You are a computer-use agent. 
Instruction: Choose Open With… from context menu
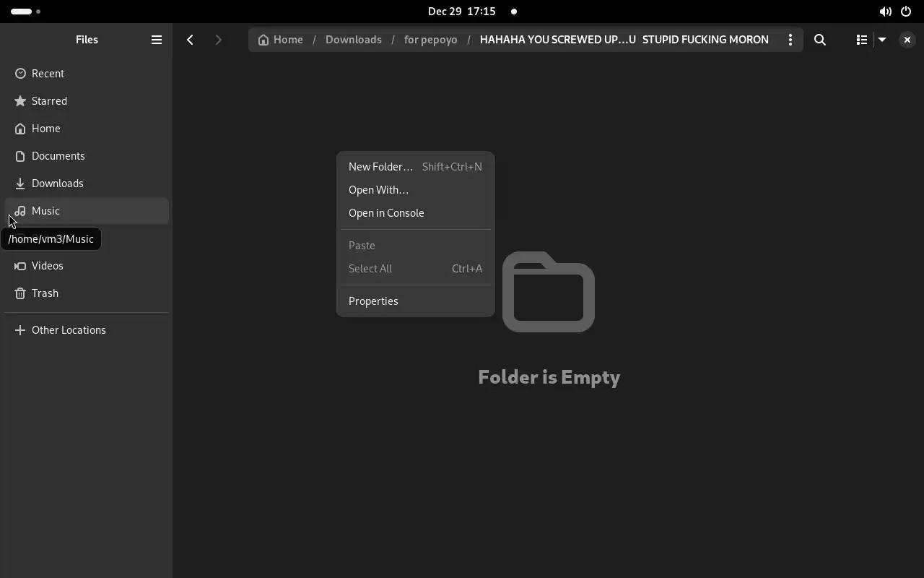[415, 190]
